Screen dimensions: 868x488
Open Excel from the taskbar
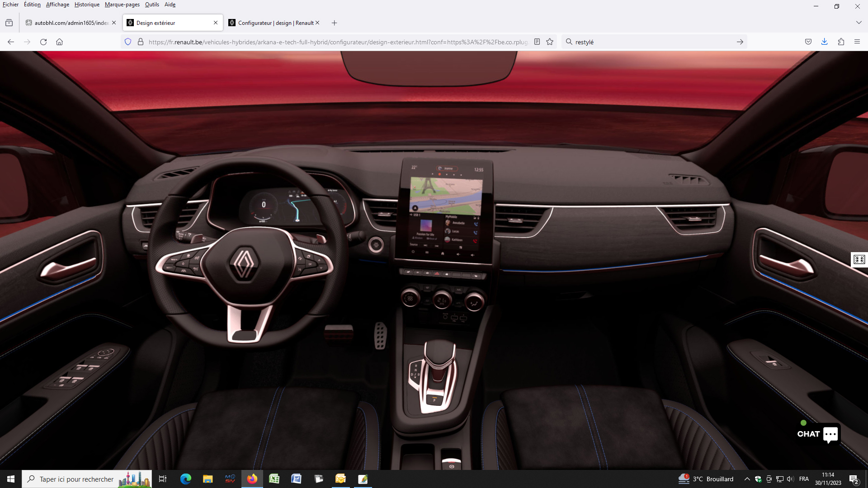(274, 479)
